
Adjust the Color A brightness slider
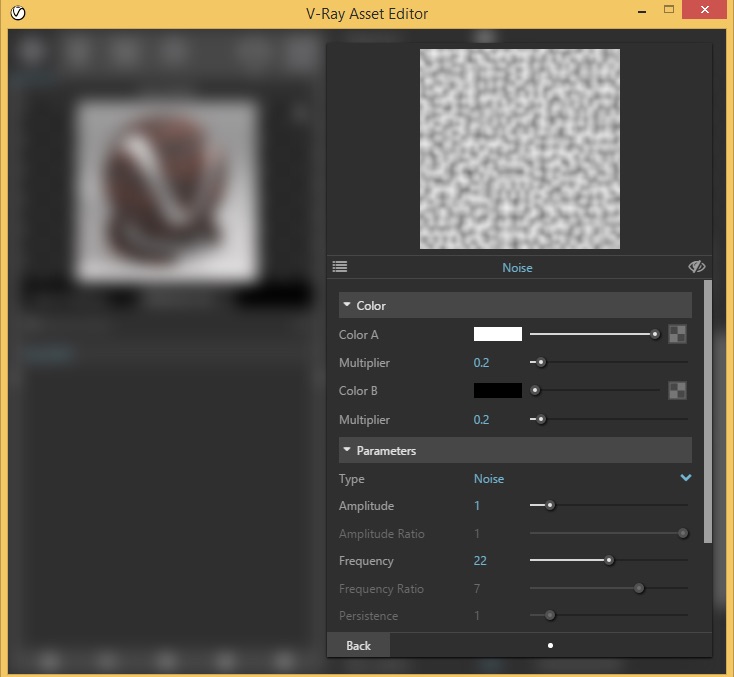click(595, 334)
